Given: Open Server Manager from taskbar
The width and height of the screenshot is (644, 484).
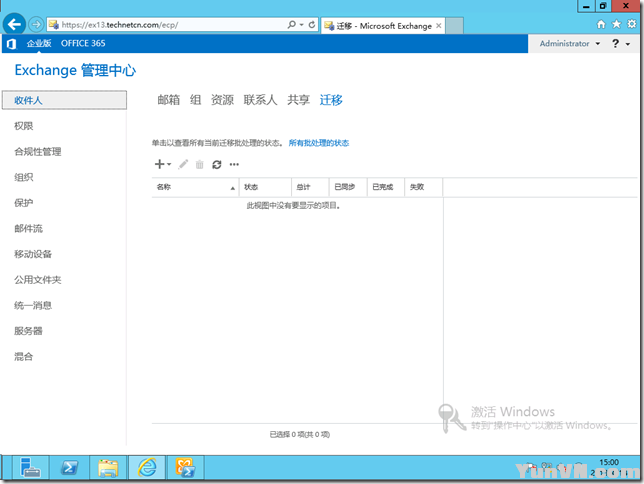Looking at the screenshot, I should [30, 468].
